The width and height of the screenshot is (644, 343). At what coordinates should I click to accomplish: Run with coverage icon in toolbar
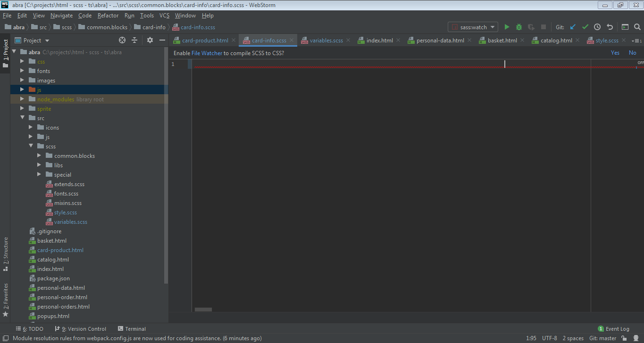pyautogui.click(x=531, y=27)
